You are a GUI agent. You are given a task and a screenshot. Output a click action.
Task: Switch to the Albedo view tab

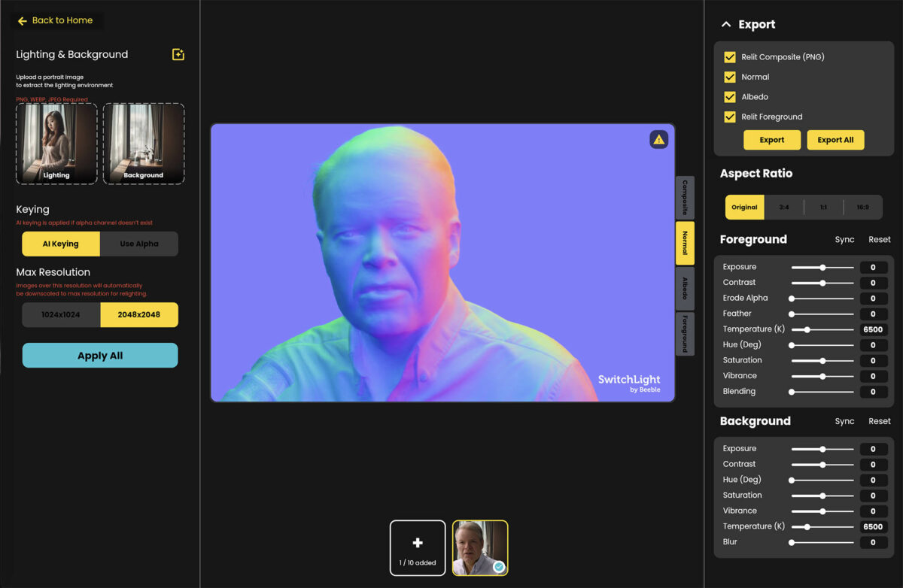pyautogui.click(x=685, y=289)
